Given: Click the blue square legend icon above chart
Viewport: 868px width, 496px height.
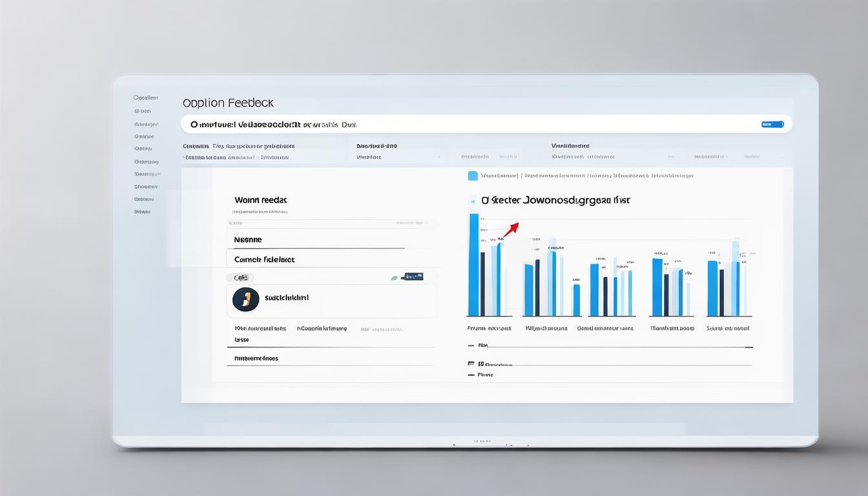Looking at the screenshot, I should click(x=473, y=176).
